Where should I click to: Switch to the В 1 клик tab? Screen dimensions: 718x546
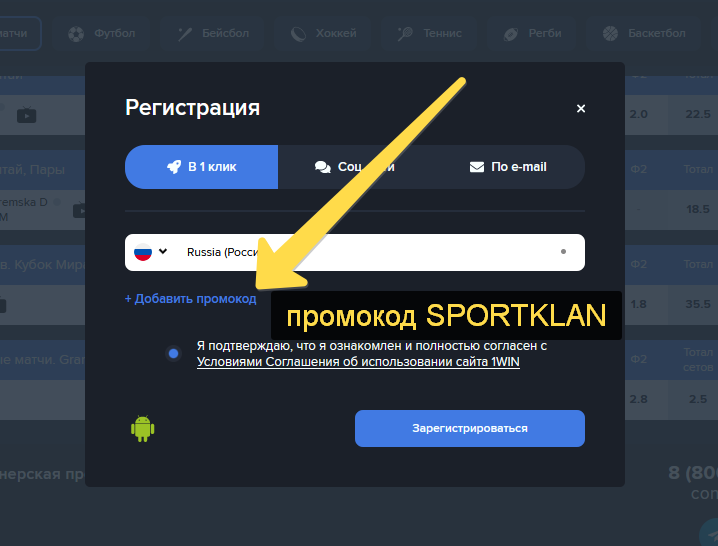[201, 167]
